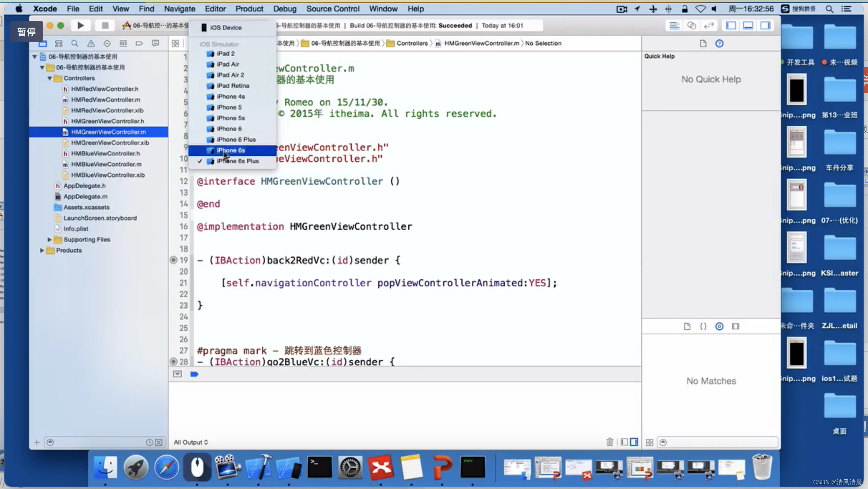Show the file template library

pyautogui.click(x=687, y=326)
